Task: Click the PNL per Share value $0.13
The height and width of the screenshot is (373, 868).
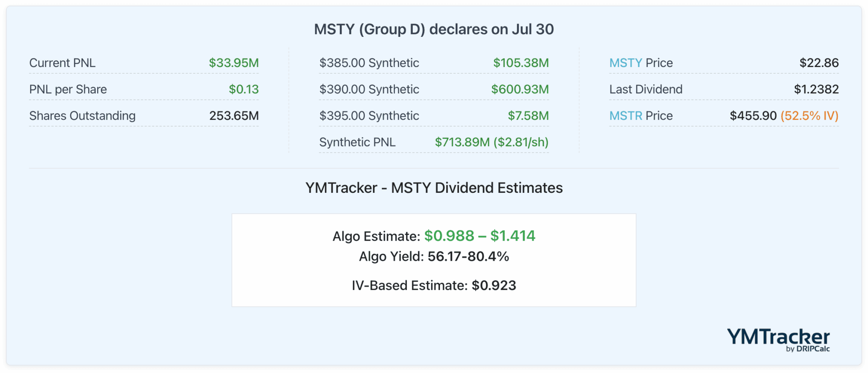Action: [x=243, y=89]
